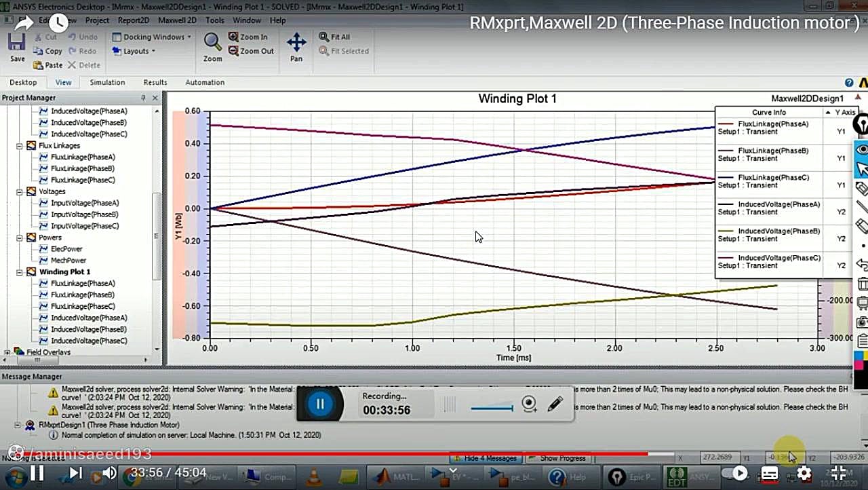
Task: Open the Project menu
Action: click(97, 20)
